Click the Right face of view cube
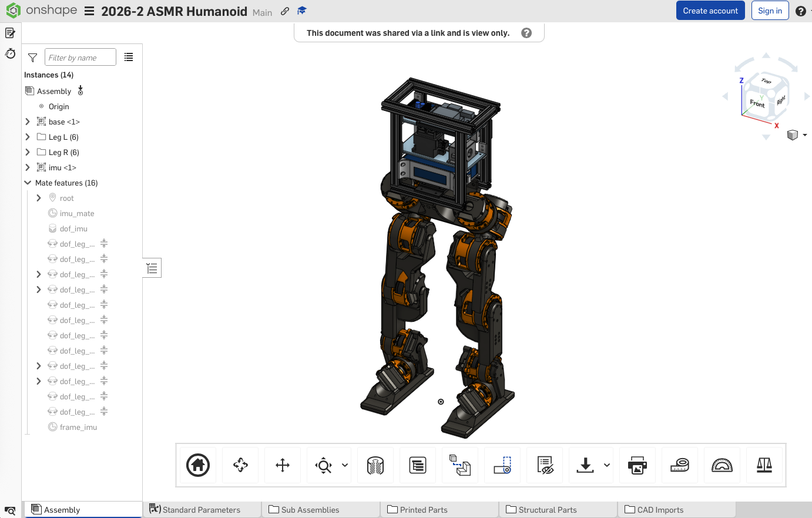Viewport: 812px width, 518px height. (x=781, y=100)
